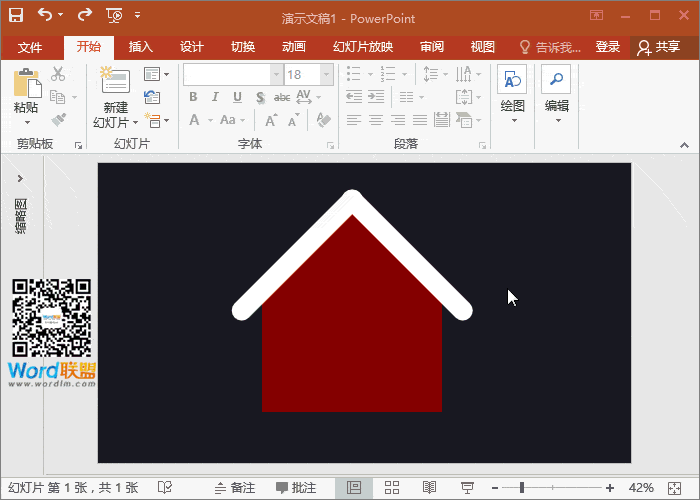Toggle Bold formatting
This screenshot has width=700, height=500.
click(x=193, y=97)
